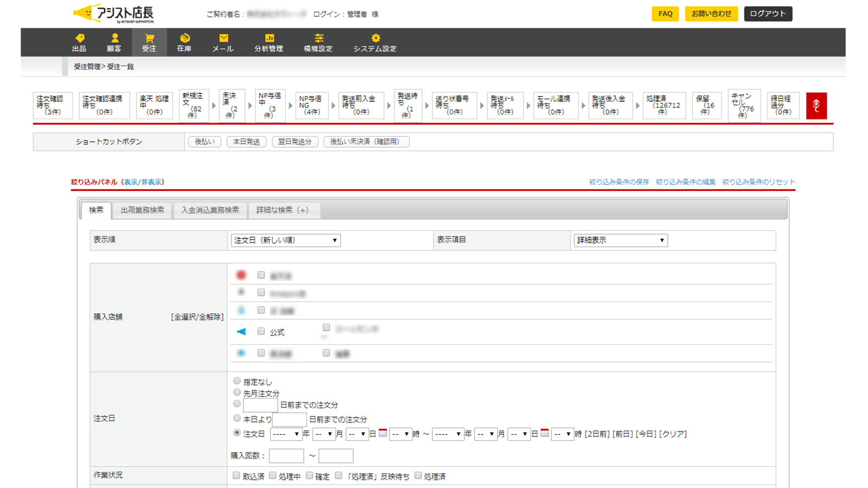This screenshot has height=488, width=868.
Task: Click the 顧客 customer icon
Action: (114, 38)
